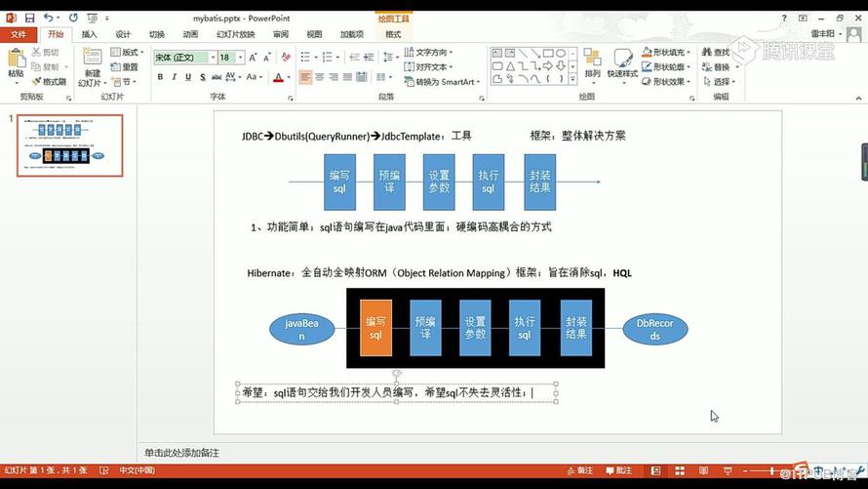868x489 pixels.
Task: Decrease the list indent level
Action: pos(354,57)
